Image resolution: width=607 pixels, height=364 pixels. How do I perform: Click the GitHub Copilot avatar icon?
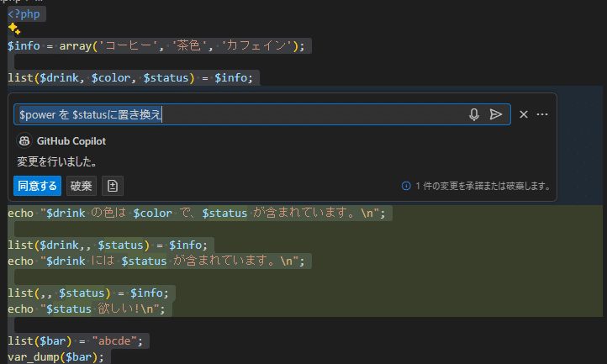[x=24, y=141]
